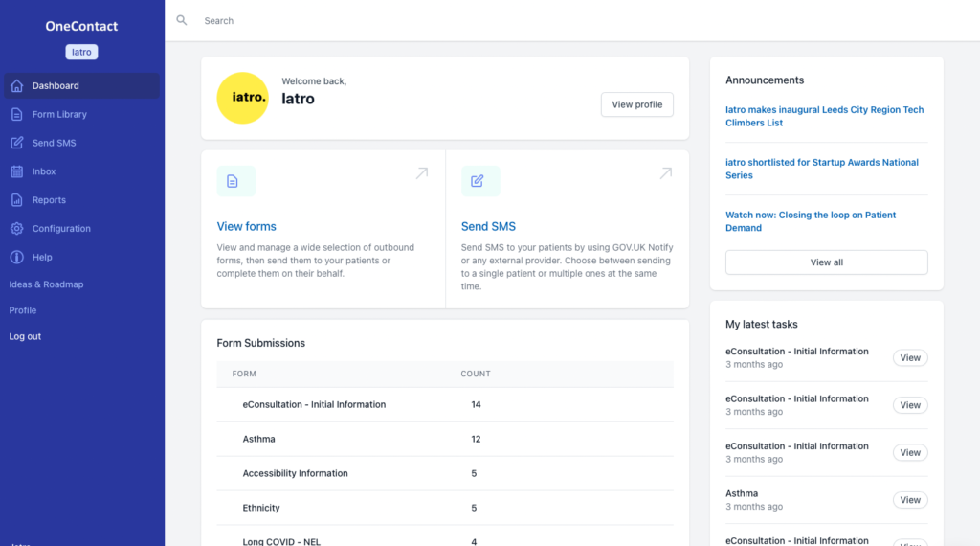Click the Announcements heading

(x=765, y=80)
